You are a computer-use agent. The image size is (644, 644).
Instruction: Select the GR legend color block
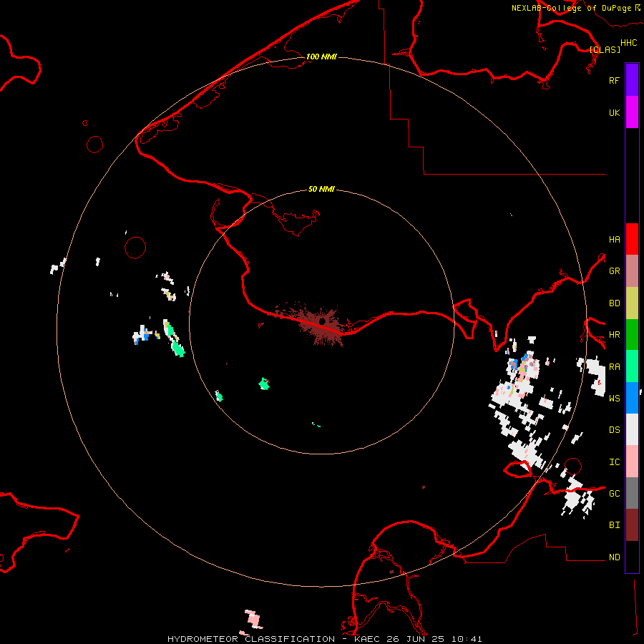click(x=632, y=271)
